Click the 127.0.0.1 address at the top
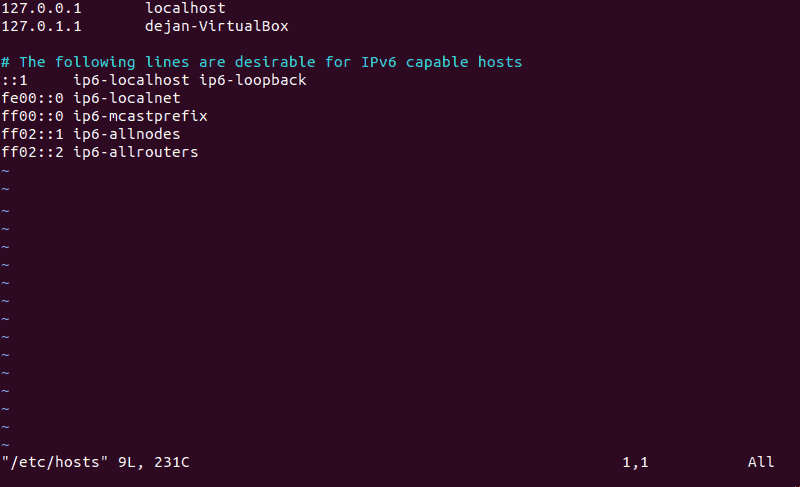This screenshot has height=487, width=800. pyautogui.click(x=40, y=8)
